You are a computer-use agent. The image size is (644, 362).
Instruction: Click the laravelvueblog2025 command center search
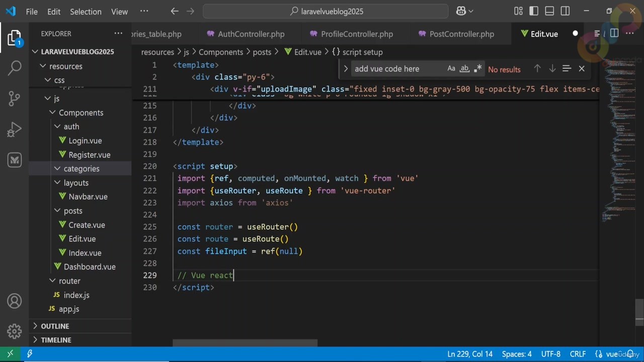(326, 11)
